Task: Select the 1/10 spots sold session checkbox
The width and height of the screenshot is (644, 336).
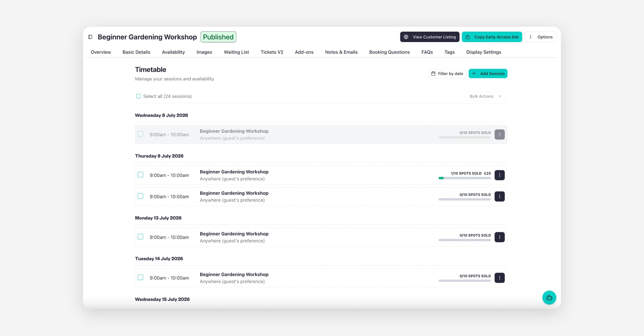Action: pyautogui.click(x=140, y=175)
